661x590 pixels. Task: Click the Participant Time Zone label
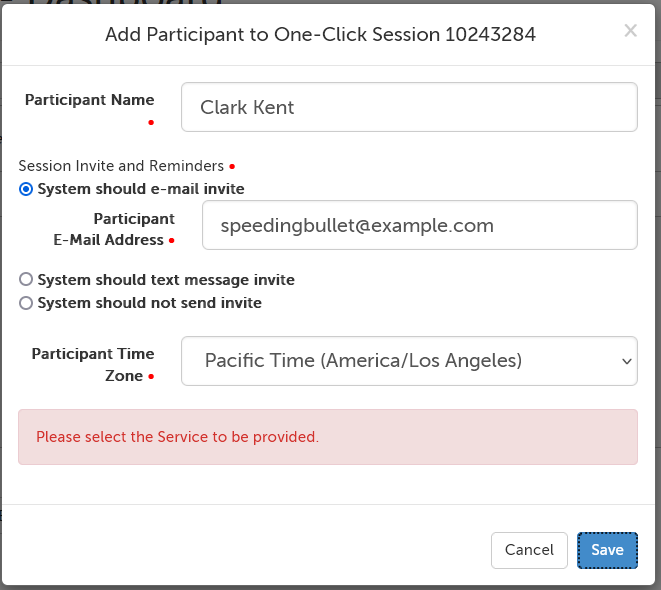pyautogui.click(x=92, y=364)
